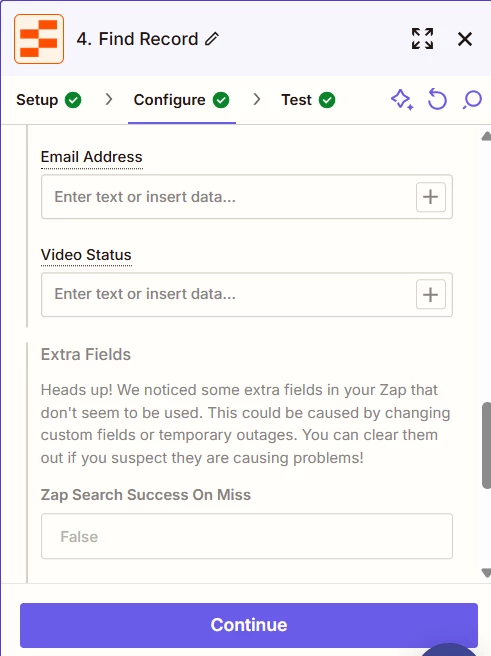Click the vertical scrollbar thumb
This screenshot has height=656, width=491.
click(x=486, y=445)
